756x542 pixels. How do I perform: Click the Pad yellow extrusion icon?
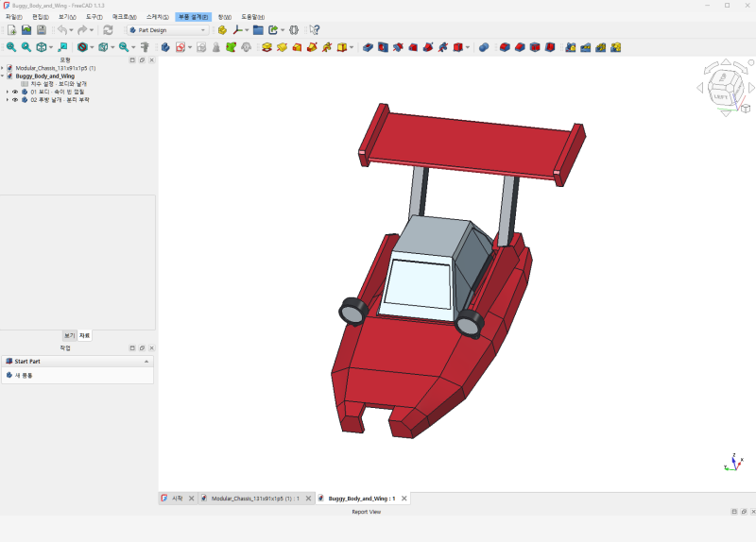[x=266, y=47]
